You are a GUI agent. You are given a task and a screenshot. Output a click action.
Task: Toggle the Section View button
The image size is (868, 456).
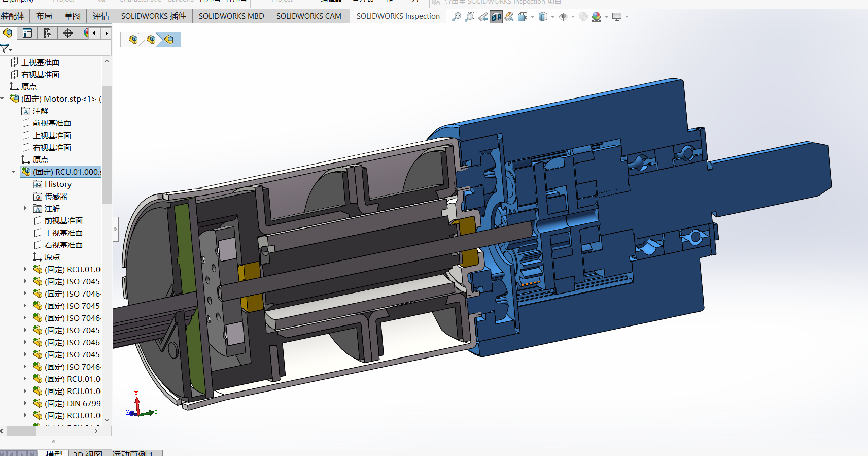496,17
